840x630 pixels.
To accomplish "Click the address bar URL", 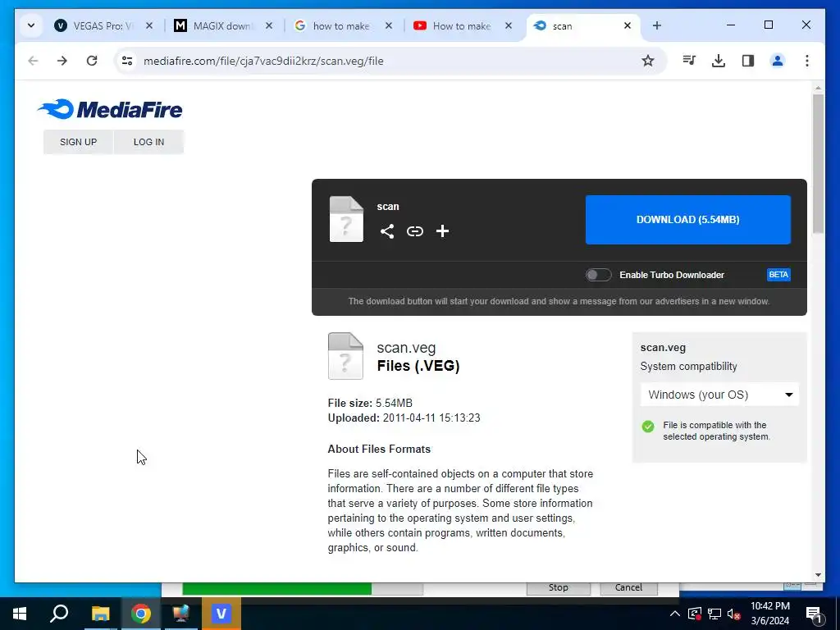I will [x=263, y=61].
